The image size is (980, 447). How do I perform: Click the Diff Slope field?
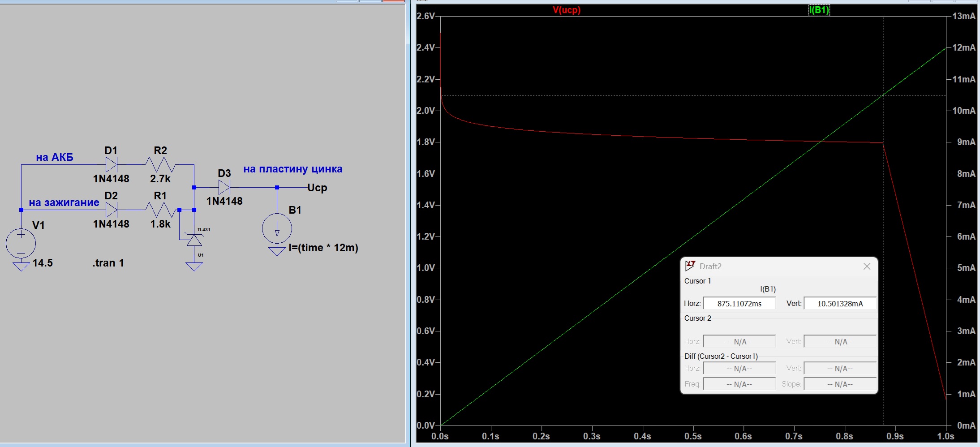coord(840,384)
